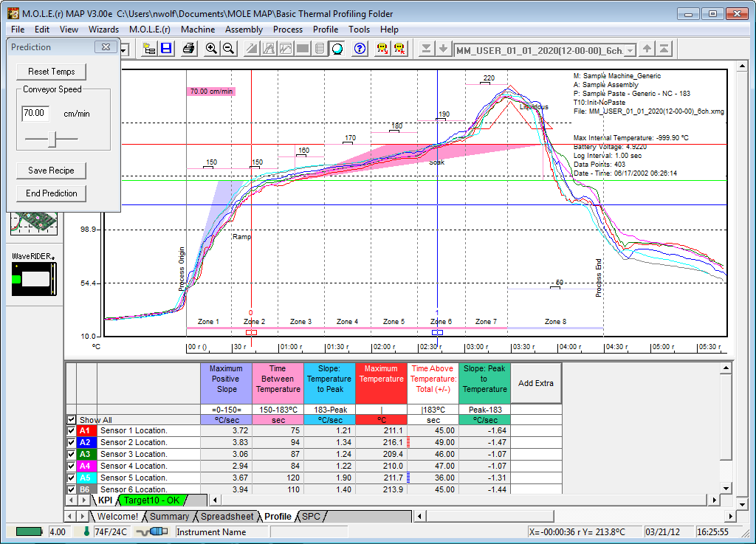The image size is (756, 544).
Task: Click the blue A2 sensor color swatch
Action: pyautogui.click(x=86, y=442)
